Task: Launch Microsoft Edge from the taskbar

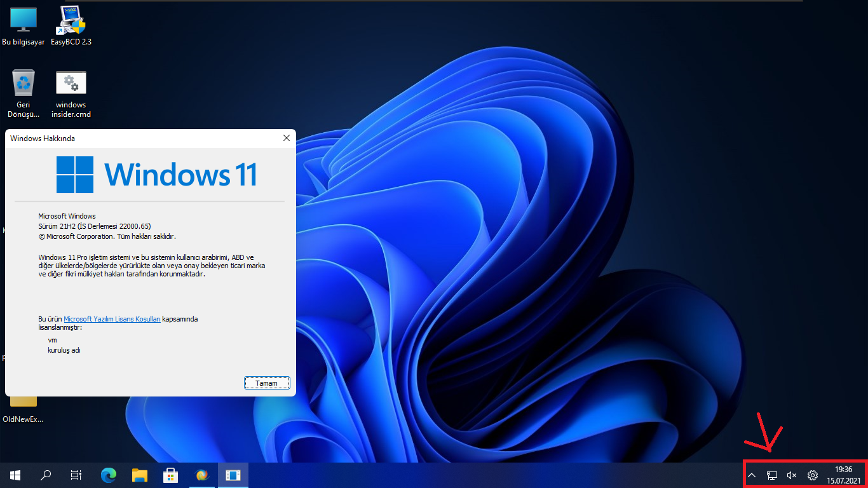Action: point(109,475)
